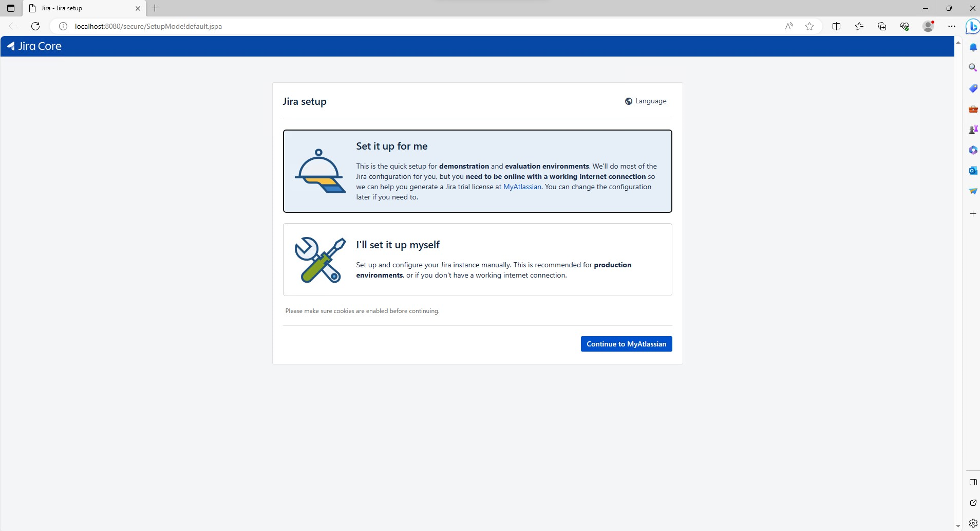The width and height of the screenshot is (980, 531).
Task: Open the sidebar Settings gear
Action: [x=973, y=523]
